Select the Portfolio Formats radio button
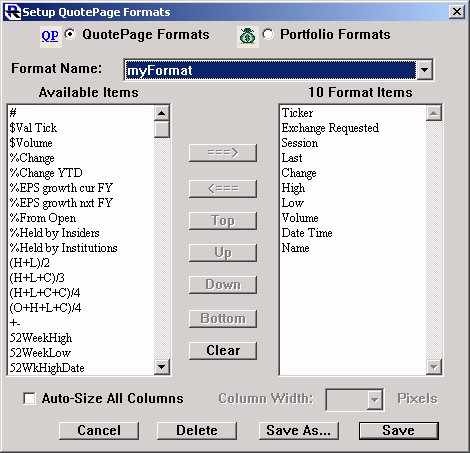 point(268,34)
